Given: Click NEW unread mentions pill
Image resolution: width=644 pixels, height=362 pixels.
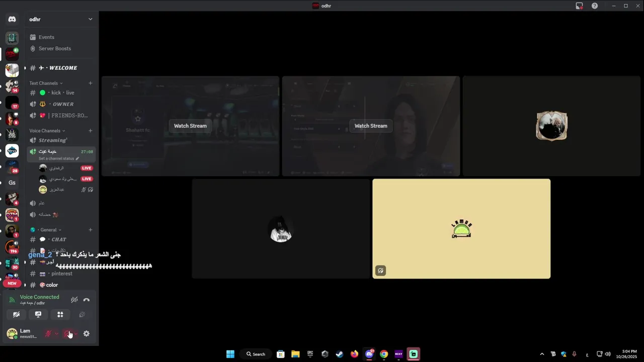Looking at the screenshot, I should (x=12, y=283).
